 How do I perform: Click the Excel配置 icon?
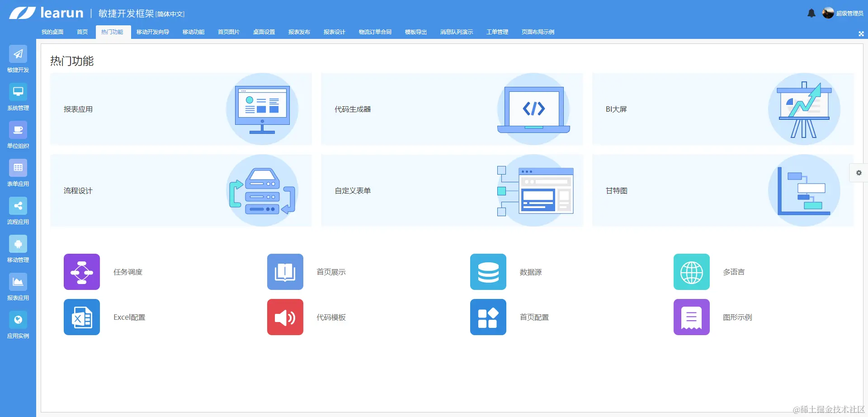point(82,317)
